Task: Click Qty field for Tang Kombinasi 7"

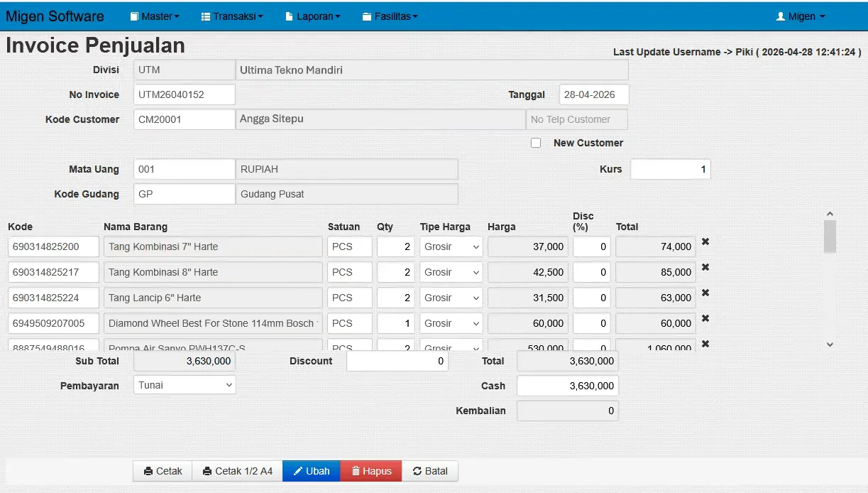Action: click(x=396, y=246)
